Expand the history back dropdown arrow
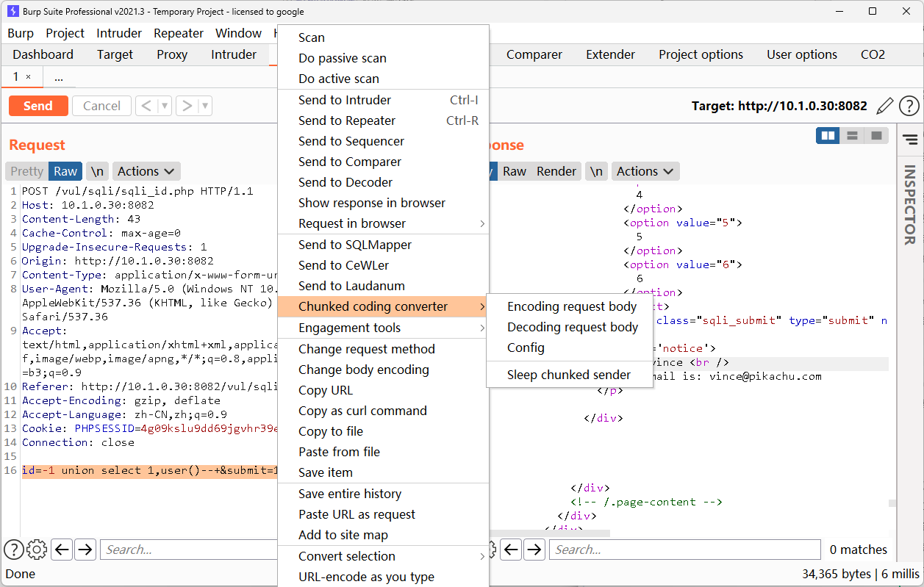Image resolution: width=924 pixels, height=587 pixels. [165, 106]
